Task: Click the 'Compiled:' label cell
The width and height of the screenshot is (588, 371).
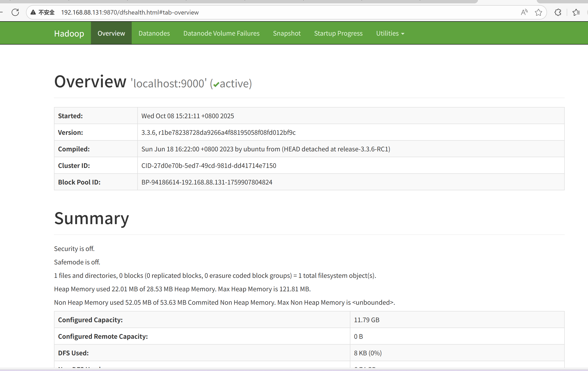Action: [96, 149]
